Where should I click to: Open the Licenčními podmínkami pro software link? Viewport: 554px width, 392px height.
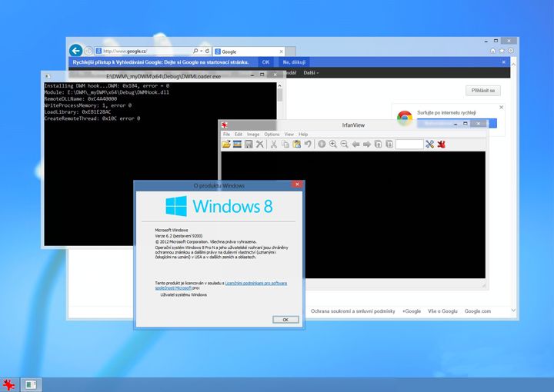(x=255, y=284)
